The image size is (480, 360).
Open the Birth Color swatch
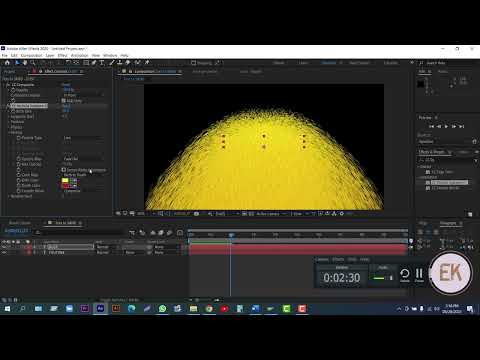pyautogui.click(x=65, y=180)
